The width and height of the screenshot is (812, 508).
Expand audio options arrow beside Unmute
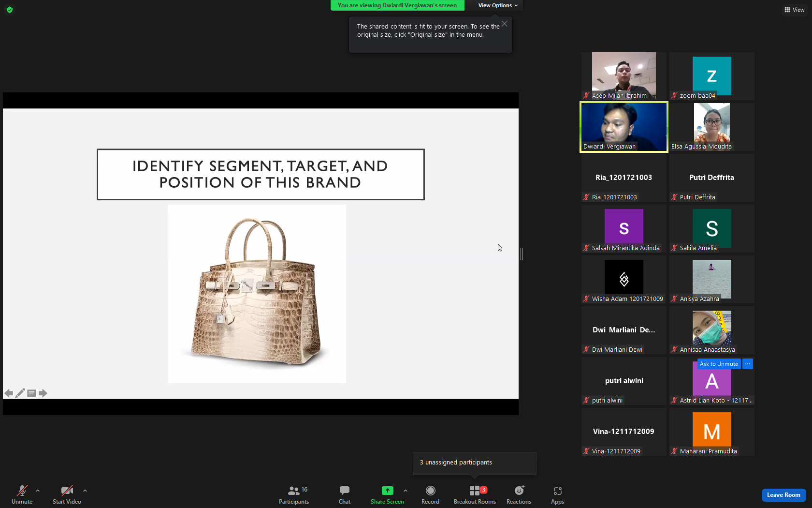[38, 491]
